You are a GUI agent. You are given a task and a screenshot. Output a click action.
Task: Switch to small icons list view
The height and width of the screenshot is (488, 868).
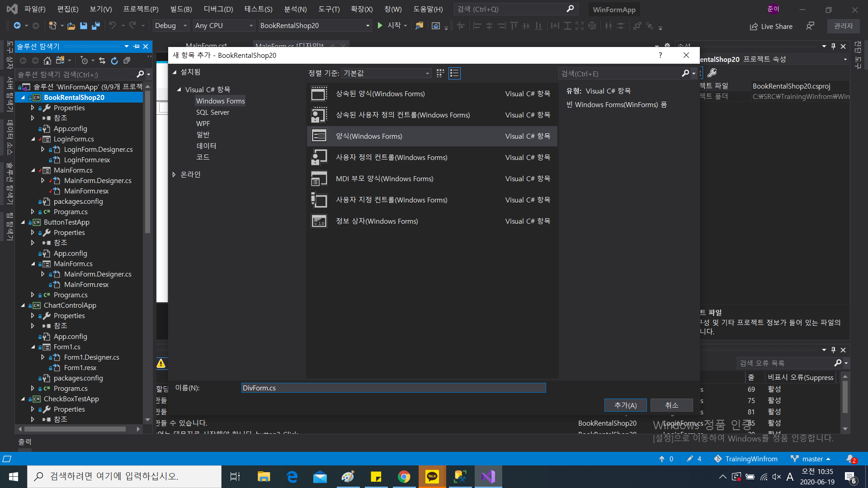pyautogui.click(x=454, y=73)
